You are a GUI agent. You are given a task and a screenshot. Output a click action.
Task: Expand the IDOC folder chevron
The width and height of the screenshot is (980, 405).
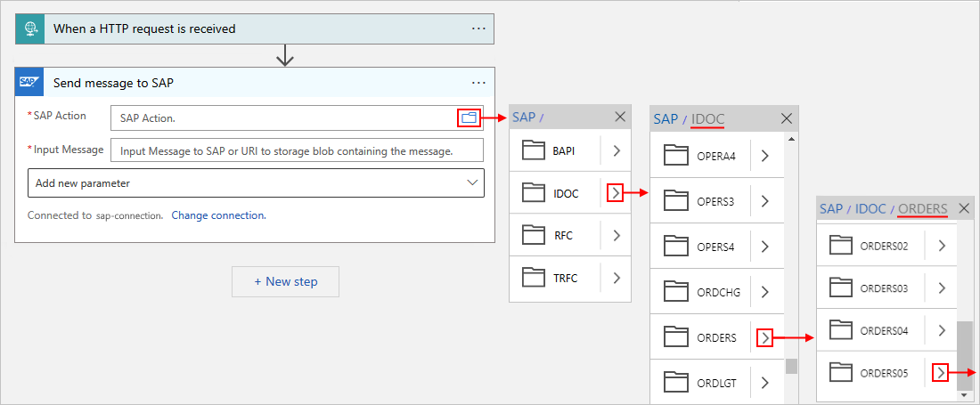[x=616, y=193]
